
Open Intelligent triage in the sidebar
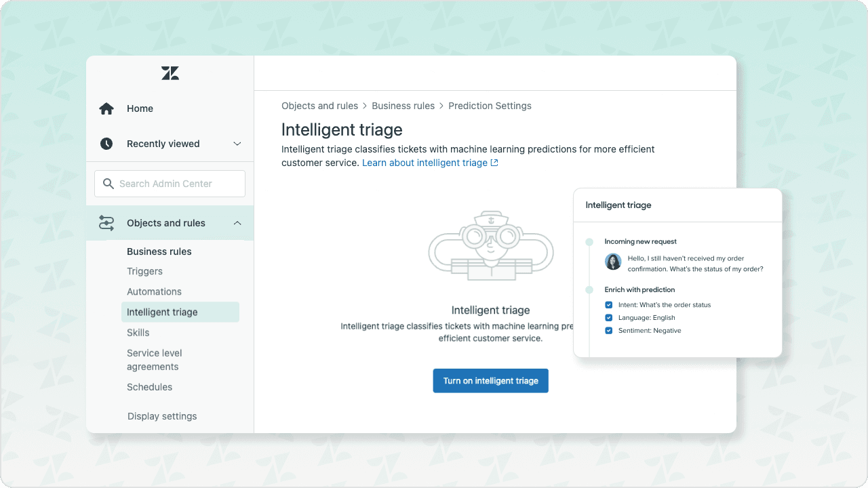[162, 312]
